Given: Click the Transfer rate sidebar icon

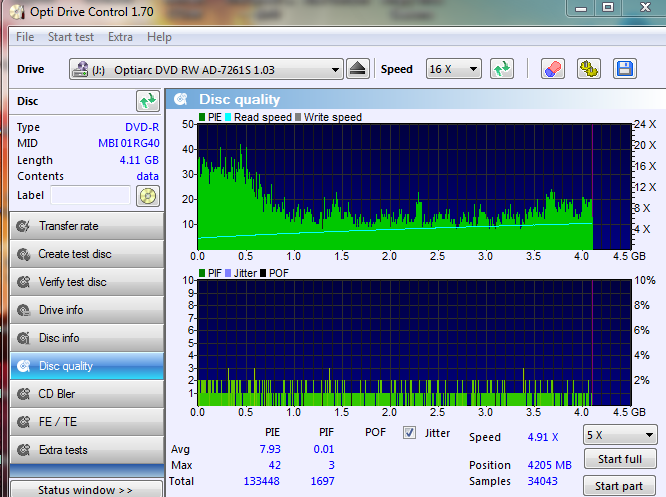Looking at the screenshot, I should (x=23, y=226).
